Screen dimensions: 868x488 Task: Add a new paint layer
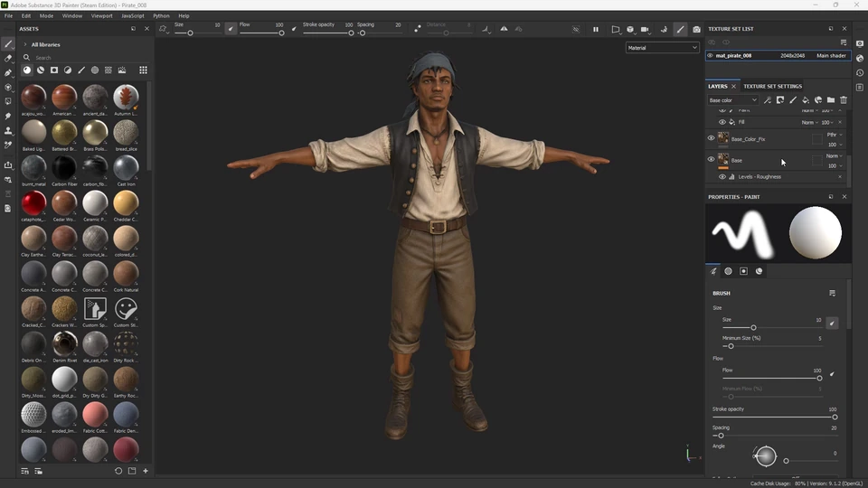(x=793, y=100)
